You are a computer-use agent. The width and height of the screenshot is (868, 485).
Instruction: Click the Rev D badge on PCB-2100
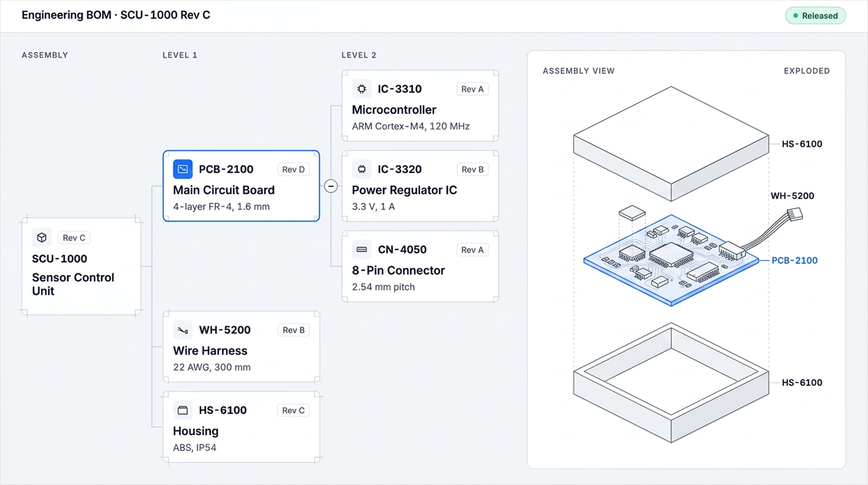point(293,169)
